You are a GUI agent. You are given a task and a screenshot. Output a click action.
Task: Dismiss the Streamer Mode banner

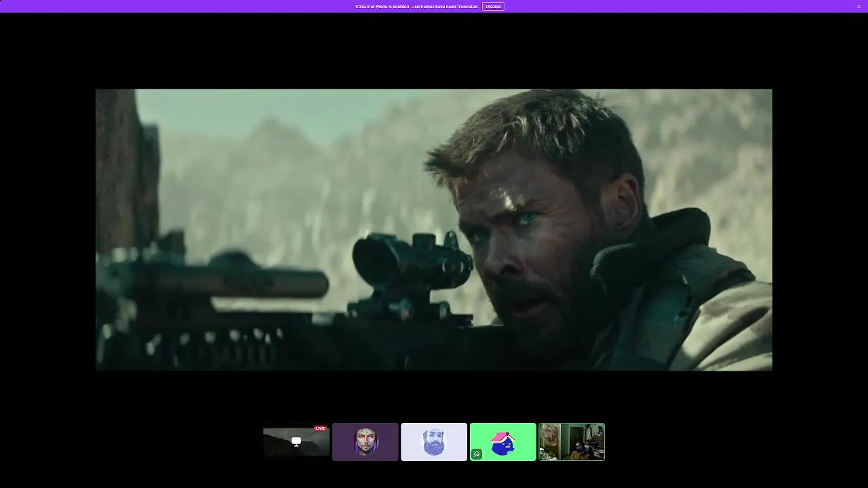[x=859, y=6]
